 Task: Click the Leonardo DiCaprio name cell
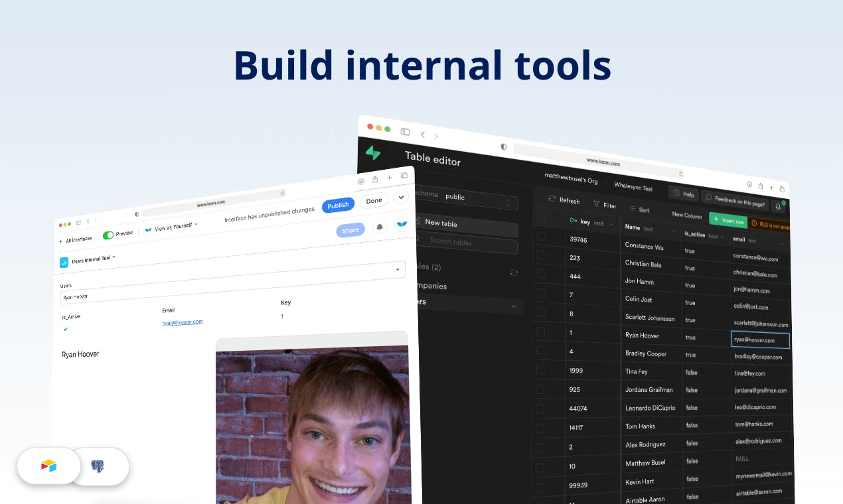coord(651,407)
